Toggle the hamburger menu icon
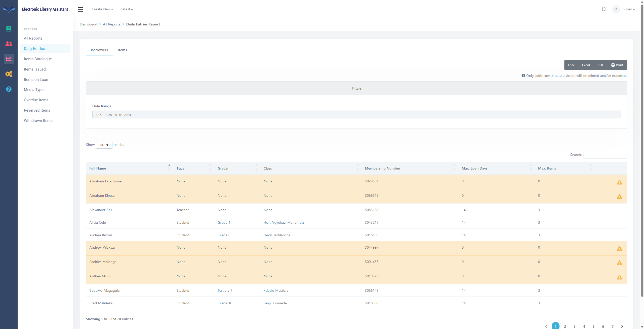The image size is (644, 329). click(80, 9)
